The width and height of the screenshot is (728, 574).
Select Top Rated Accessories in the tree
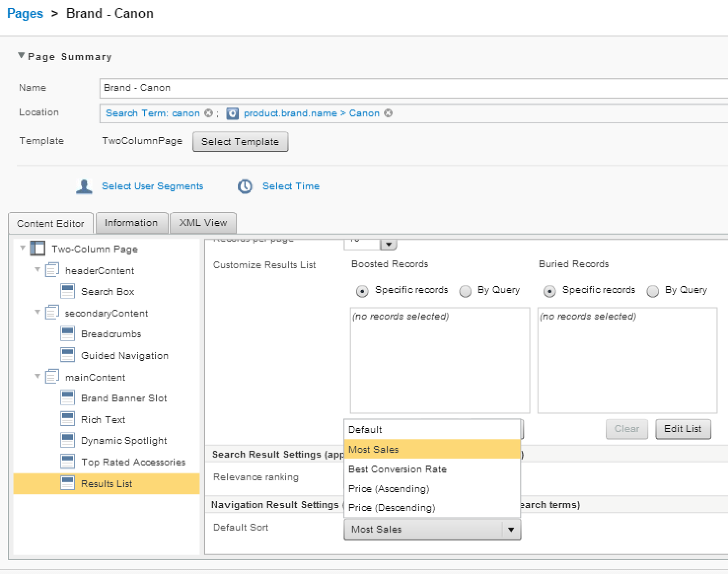click(x=133, y=462)
